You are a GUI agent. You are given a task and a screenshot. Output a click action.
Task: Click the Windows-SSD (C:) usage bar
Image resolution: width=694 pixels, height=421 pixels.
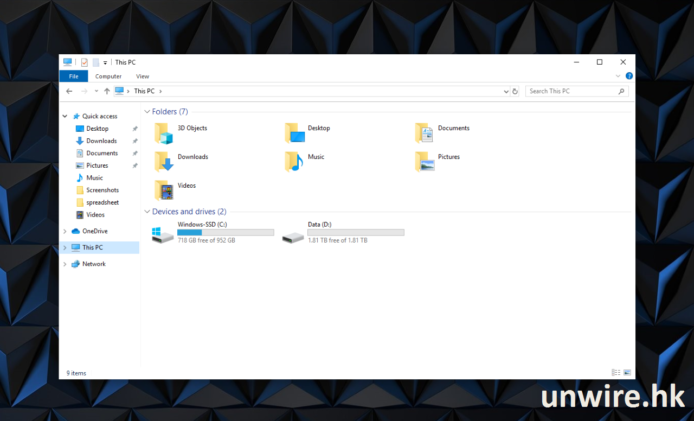(x=225, y=232)
